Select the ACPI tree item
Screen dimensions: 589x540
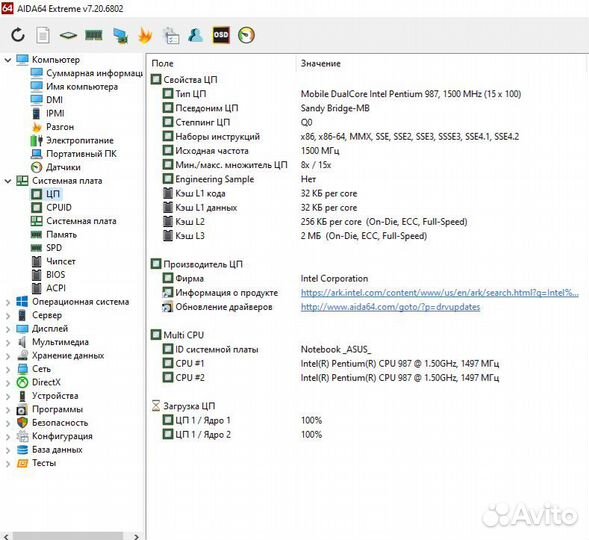[48, 288]
